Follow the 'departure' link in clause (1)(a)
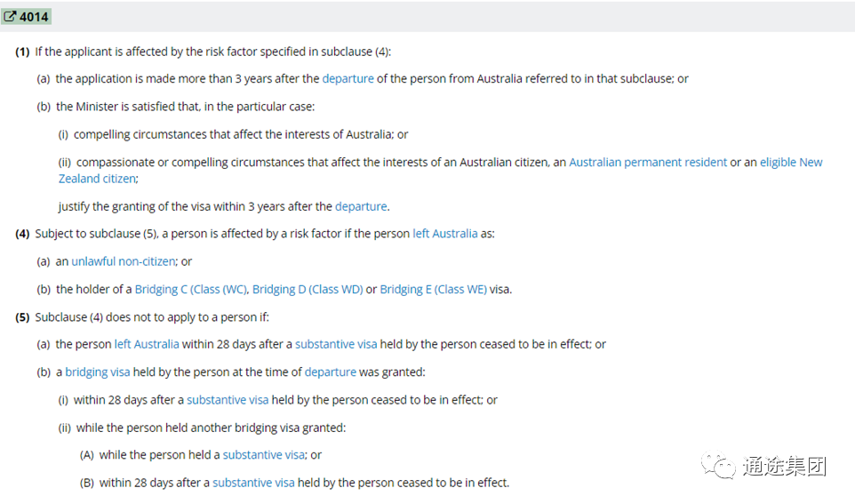The width and height of the screenshot is (855, 504). 348,78
